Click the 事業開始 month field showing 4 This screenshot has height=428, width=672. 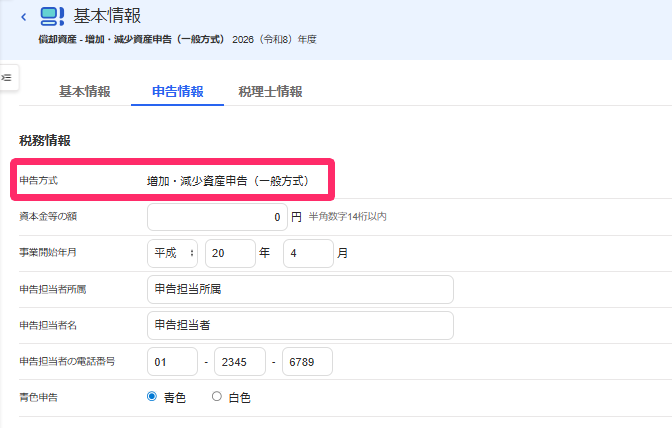coord(308,253)
